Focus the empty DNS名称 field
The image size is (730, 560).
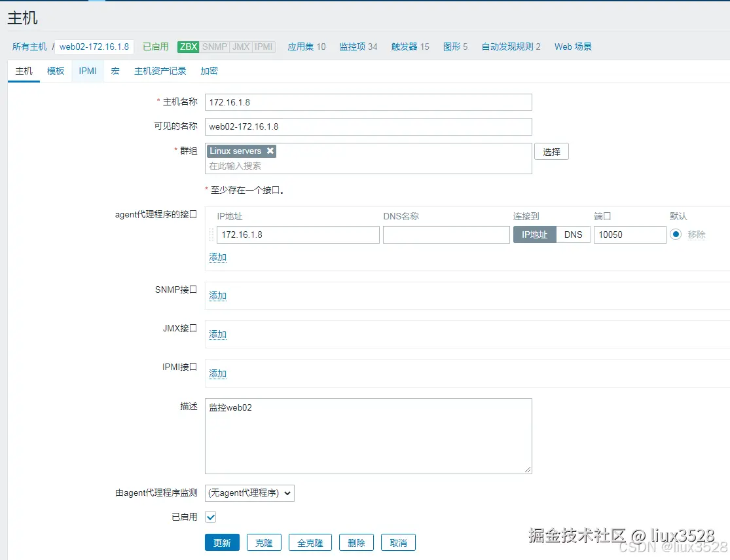pos(446,234)
